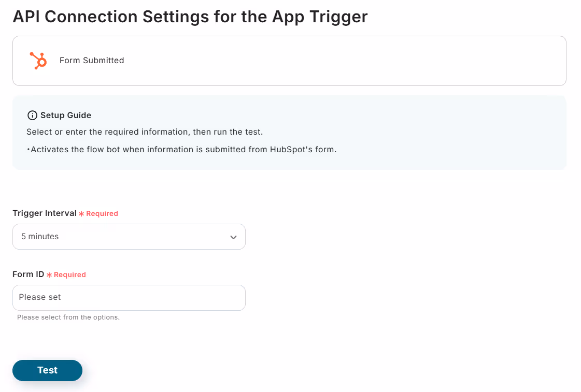
Task: Click the red asterisk beside Form ID
Action: 49,275
